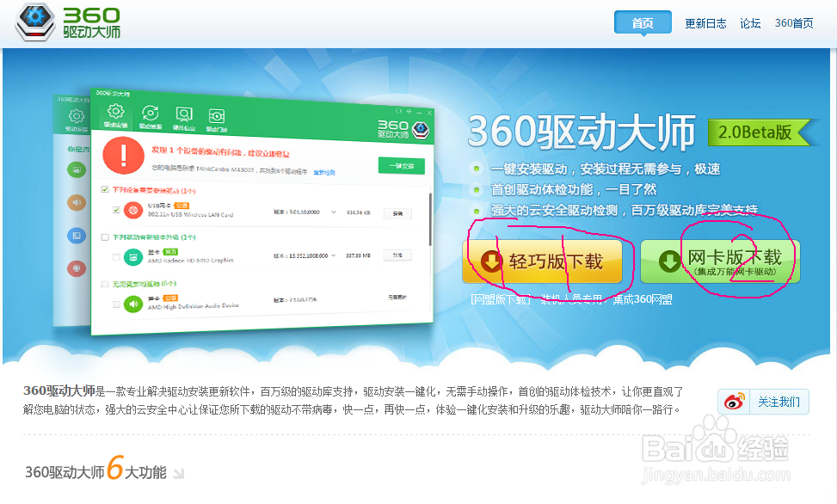Click the red circle icon in back window
Viewport: 837px width, 504px height.
click(x=77, y=268)
